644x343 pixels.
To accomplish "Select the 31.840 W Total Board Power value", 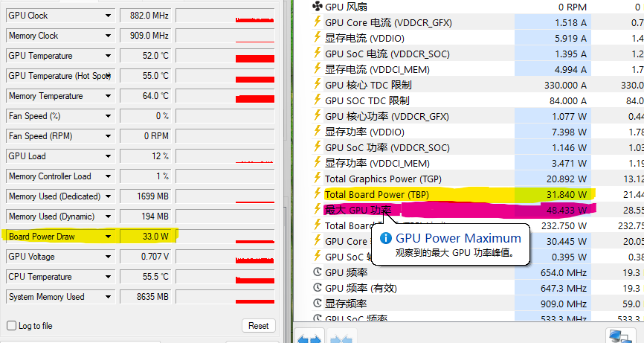I will point(566,194).
